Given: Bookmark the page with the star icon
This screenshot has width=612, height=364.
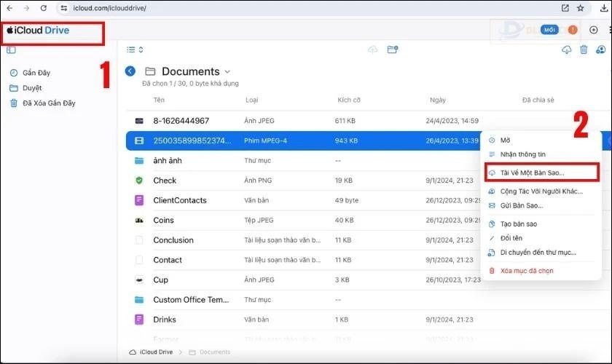Looking at the screenshot, I should (581, 8).
